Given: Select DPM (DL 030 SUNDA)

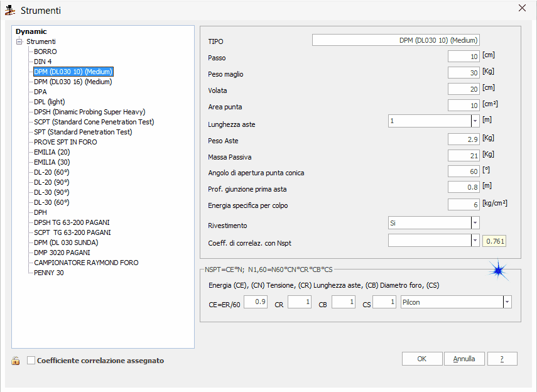Looking at the screenshot, I should click(66, 242).
